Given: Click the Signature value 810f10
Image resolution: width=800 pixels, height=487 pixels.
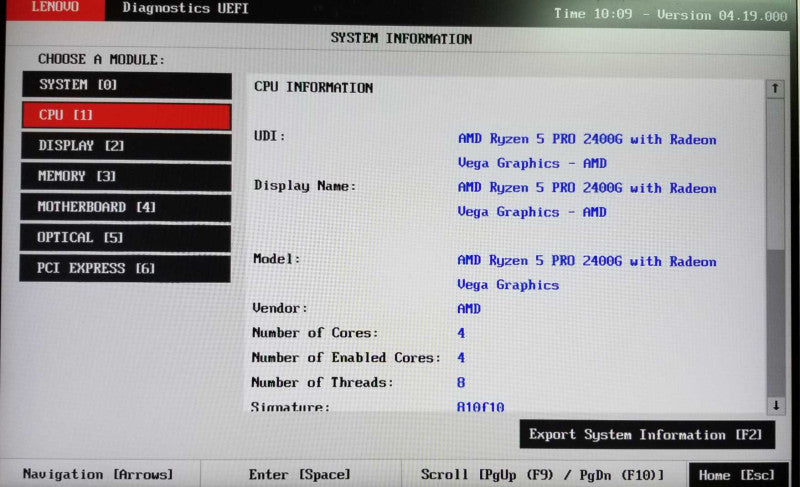Looking at the screenshot, I should [x=481, y=406].
